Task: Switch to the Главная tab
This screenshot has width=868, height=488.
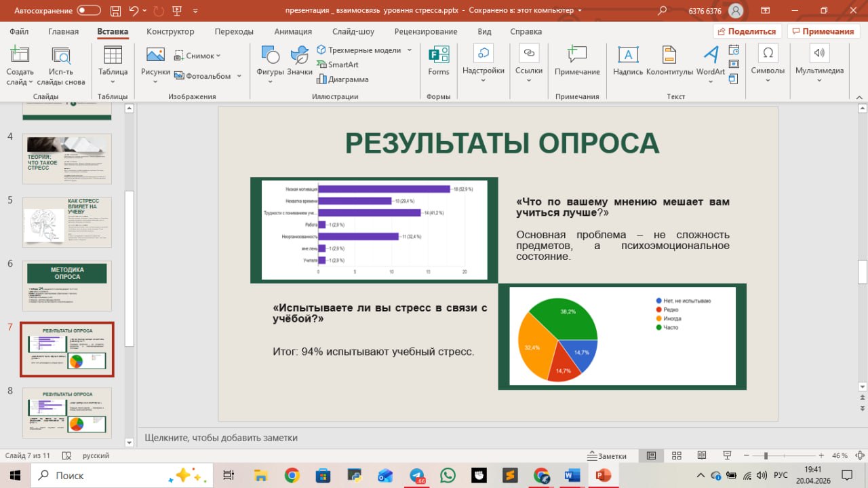Action: (x=63, y=31)
